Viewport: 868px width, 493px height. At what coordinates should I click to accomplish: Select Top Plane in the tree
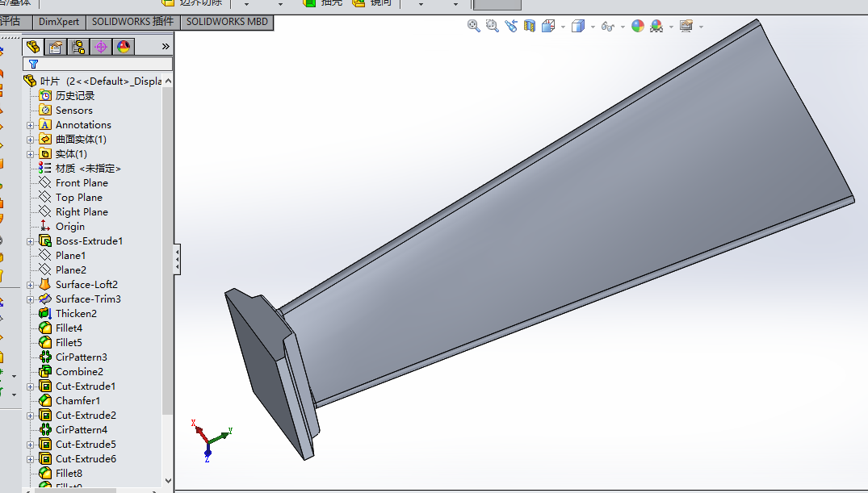(78, 197)
